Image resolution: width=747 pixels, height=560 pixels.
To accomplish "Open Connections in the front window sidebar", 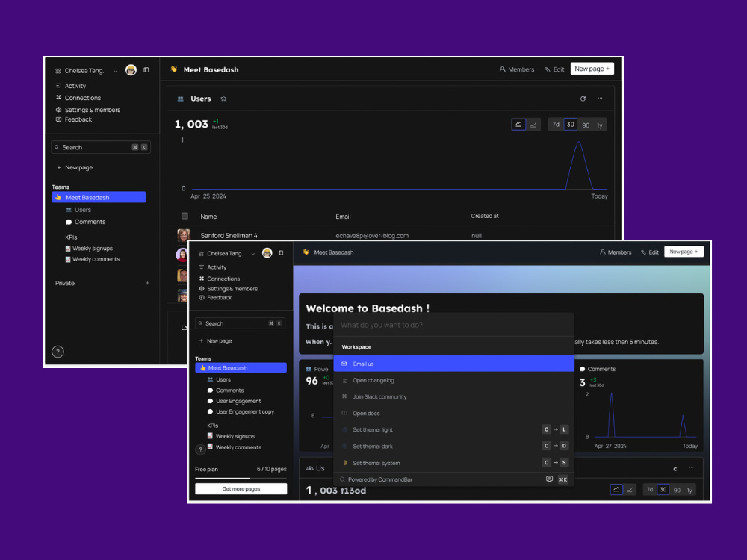I will coord(219,279).
